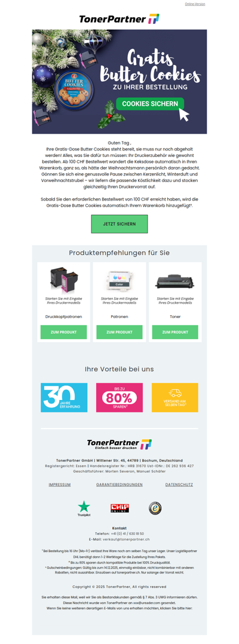Click Zum Produkt under Patronen

119,332
